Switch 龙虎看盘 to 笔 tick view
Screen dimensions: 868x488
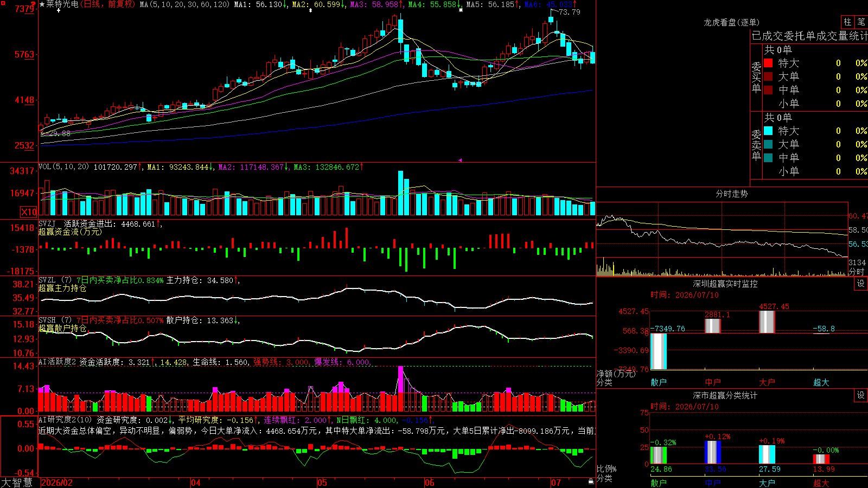click(861, 22)
